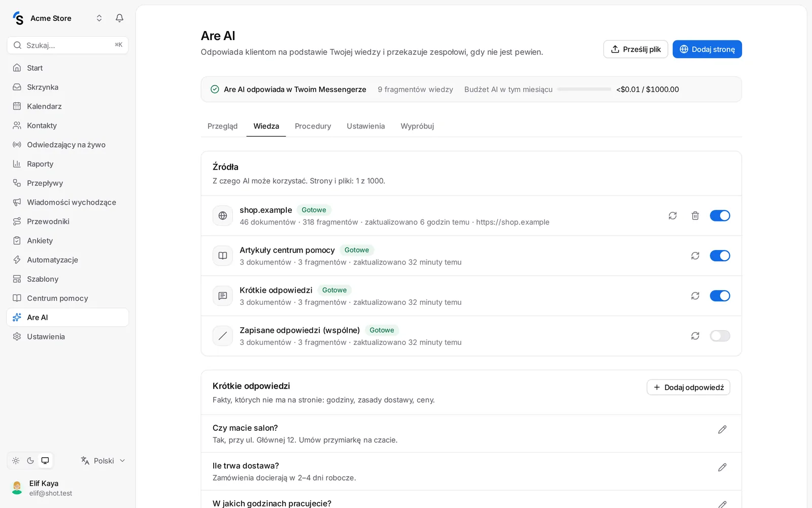Screen dimensions: 812x508
Task: Toggle off Krótkie odpowiedzi source
Action: [720, 296]
